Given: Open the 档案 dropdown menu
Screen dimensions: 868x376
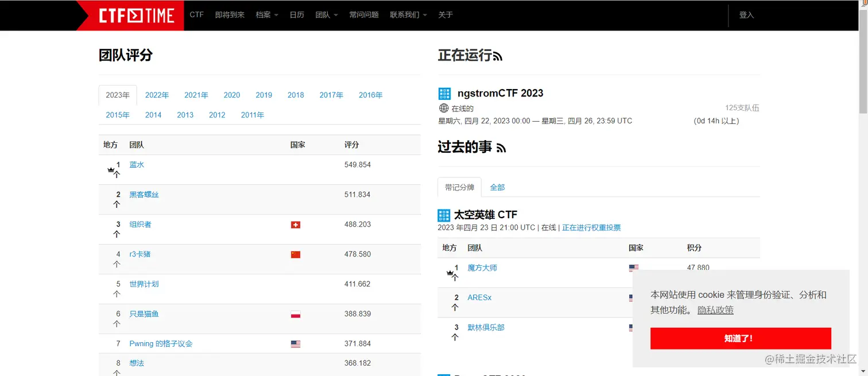Looking at the screenshot, I should coord(267,15).
